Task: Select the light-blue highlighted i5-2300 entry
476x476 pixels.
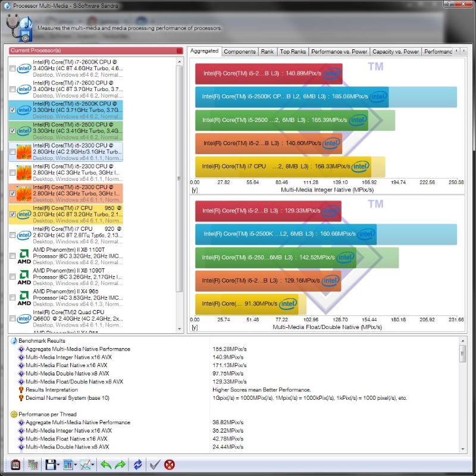Action: pos(66,152)
